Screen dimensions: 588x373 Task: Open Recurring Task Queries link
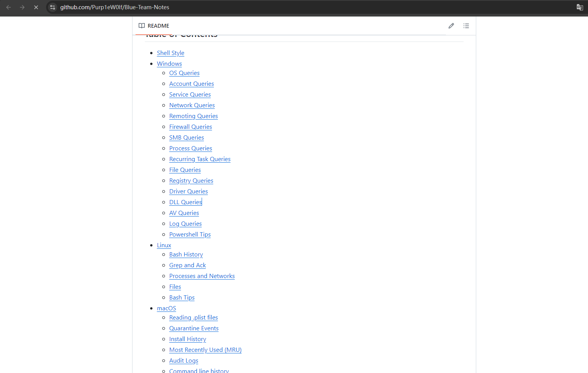pos(200,159)
